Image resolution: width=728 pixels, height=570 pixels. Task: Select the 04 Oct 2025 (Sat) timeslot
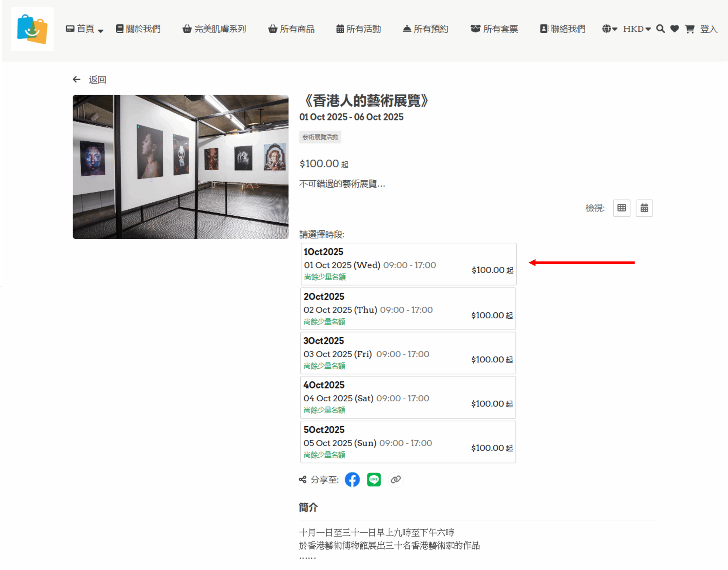[x=408, y=397]
